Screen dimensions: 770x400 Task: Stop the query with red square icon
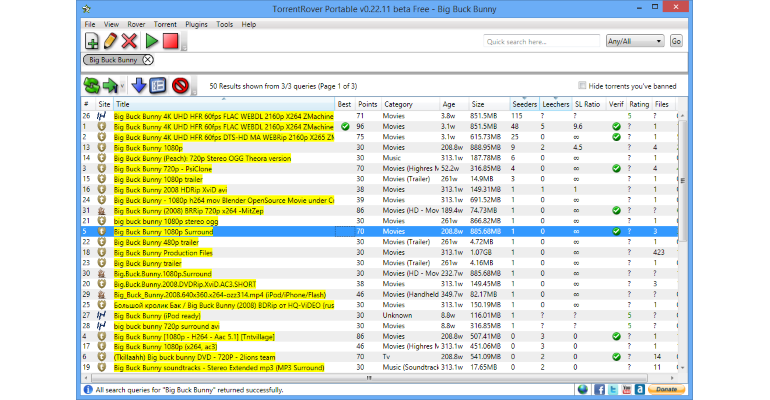170,41
